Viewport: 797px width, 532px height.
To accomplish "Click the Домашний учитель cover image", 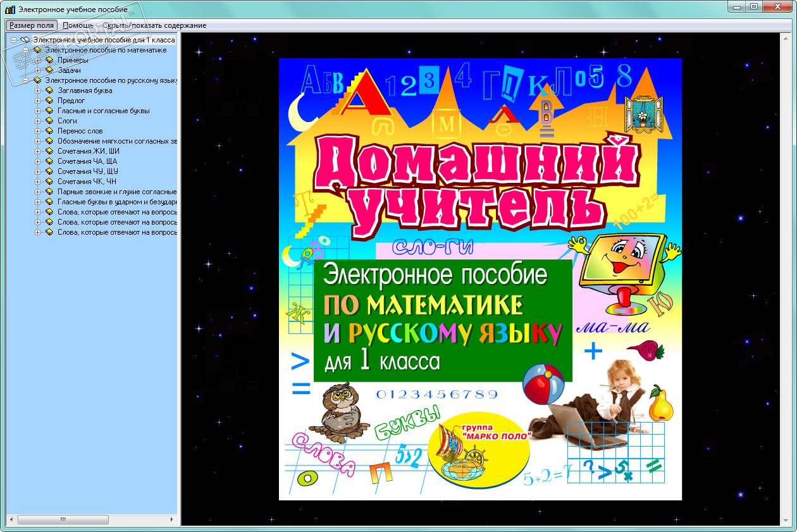I will [480, 279].
